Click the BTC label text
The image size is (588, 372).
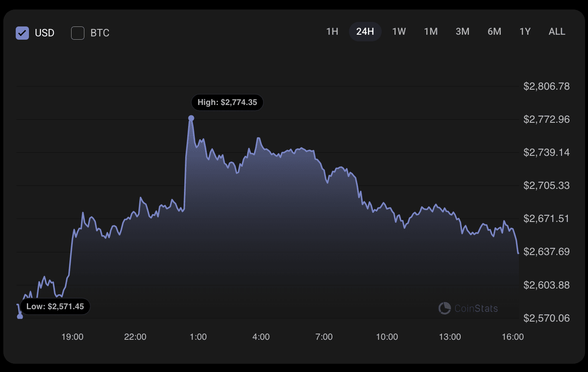pos(100,33)
